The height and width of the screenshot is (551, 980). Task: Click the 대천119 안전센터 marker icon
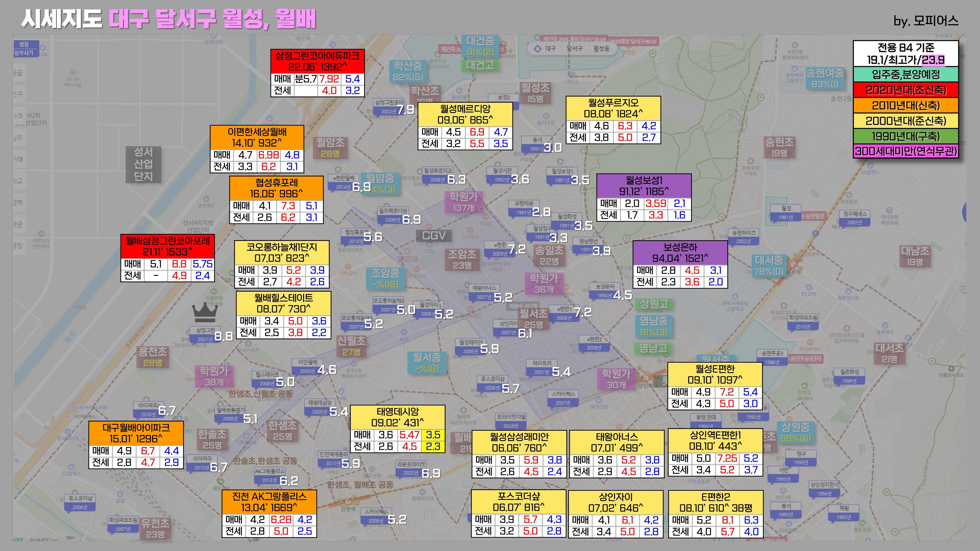(x=41, y=233)
